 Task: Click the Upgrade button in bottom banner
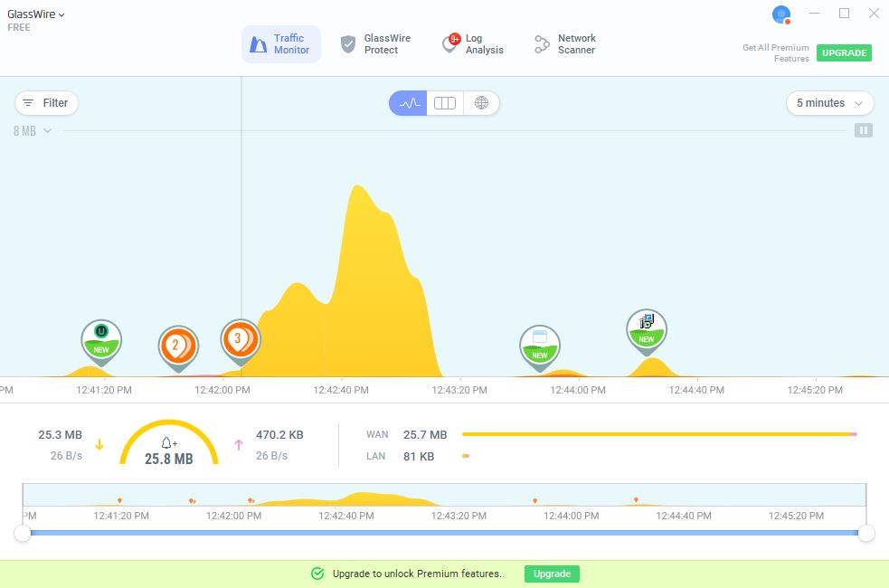coord(552,574)
